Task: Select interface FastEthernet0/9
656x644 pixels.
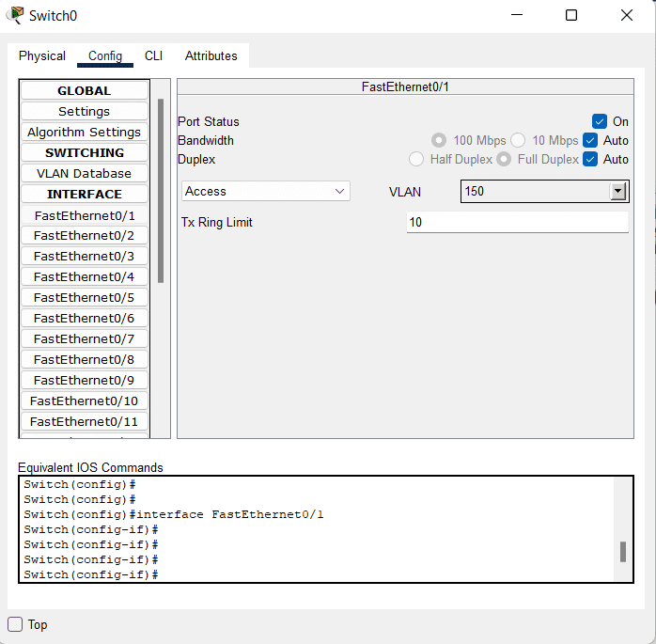Action: [x=84, y=381]
